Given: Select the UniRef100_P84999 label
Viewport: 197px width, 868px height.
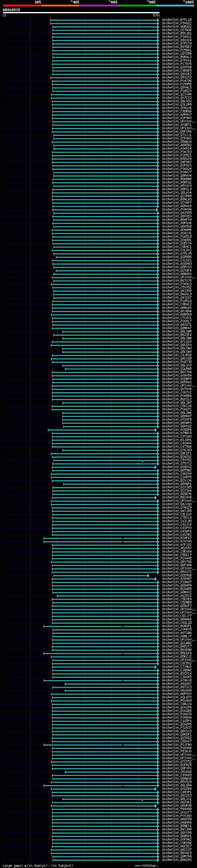Looking at the screenshot, I should [176, 809].
